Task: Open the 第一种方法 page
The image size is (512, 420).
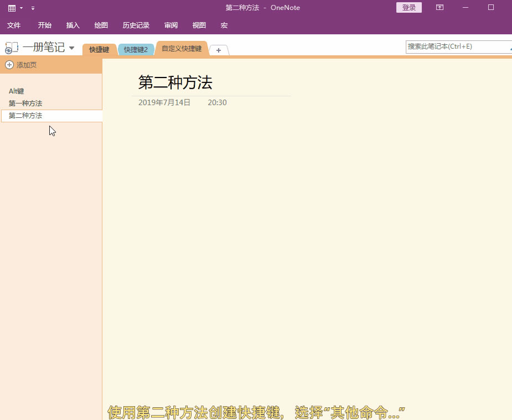Action: tap(25, 103)
